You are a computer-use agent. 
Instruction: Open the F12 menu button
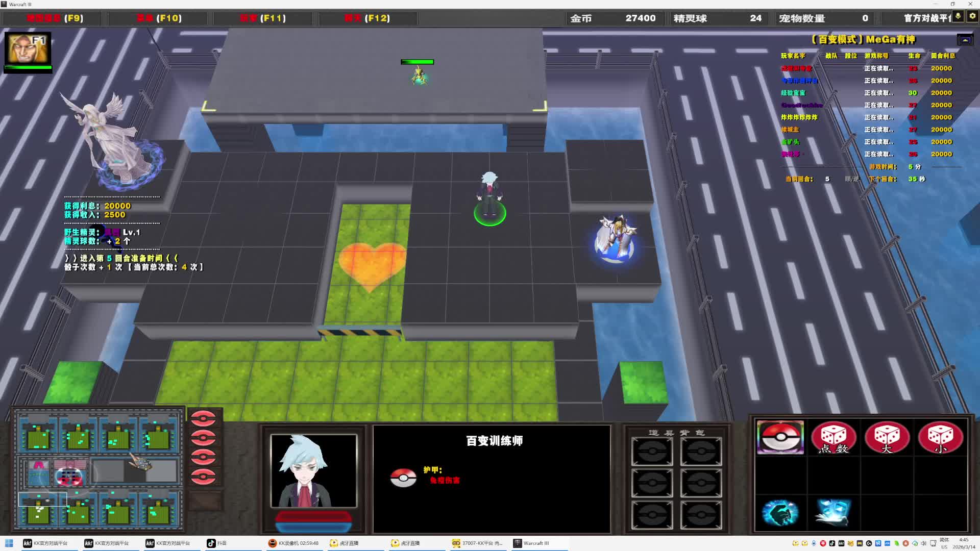(367, 18)
